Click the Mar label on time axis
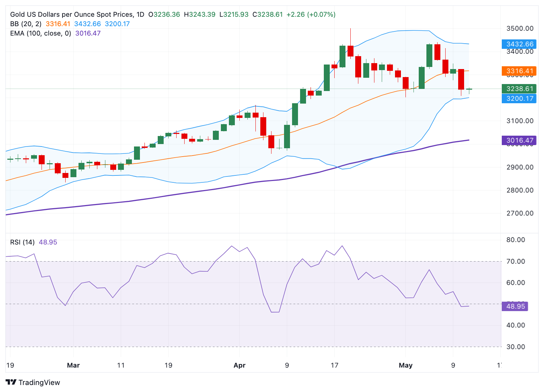Viewport: 544px width, 392px height. tap(73, 365)
